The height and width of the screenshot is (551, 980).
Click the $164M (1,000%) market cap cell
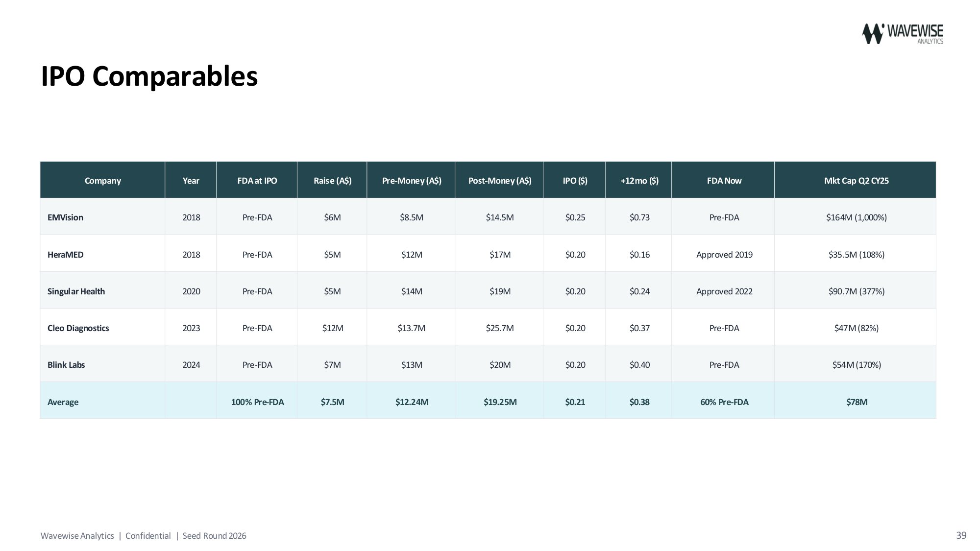click(855, 217)
